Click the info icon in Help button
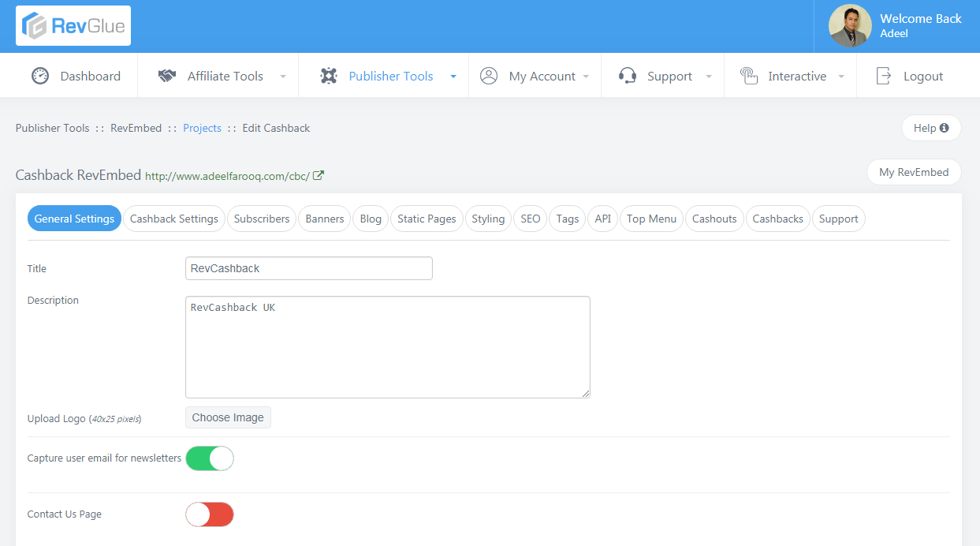Viewport: 980px width, 546px height. 945,128
